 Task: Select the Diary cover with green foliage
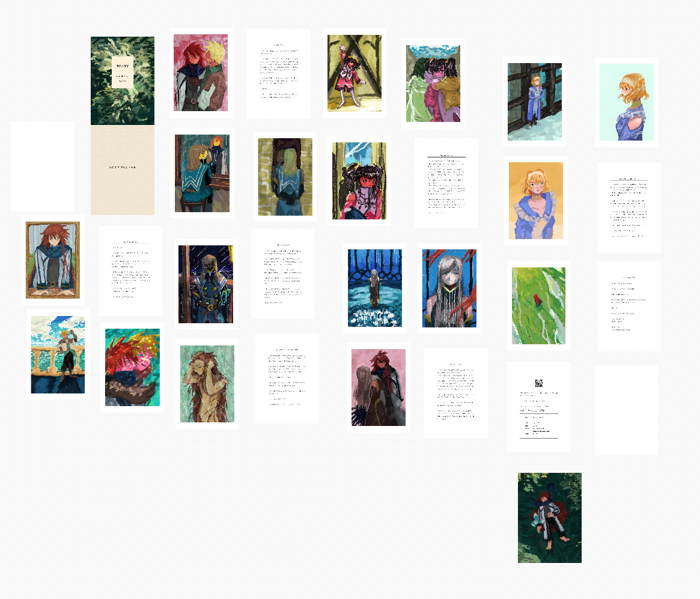click(122, 81)
